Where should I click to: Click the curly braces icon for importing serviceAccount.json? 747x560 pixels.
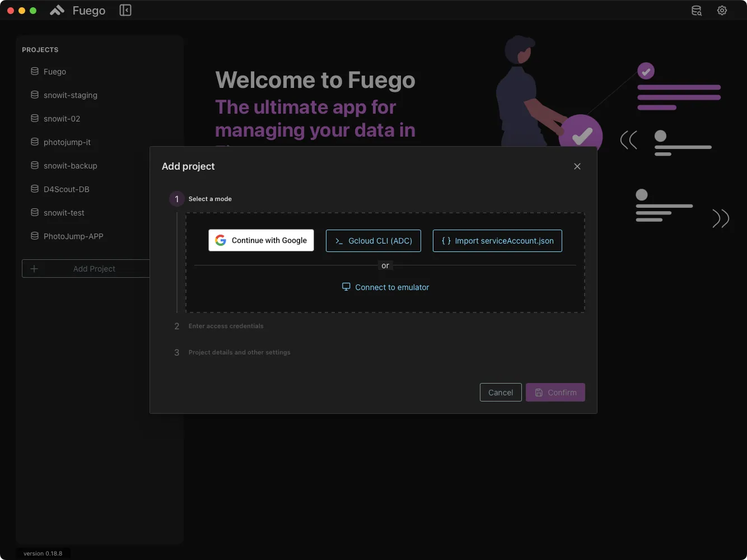(x=446, y=240)
